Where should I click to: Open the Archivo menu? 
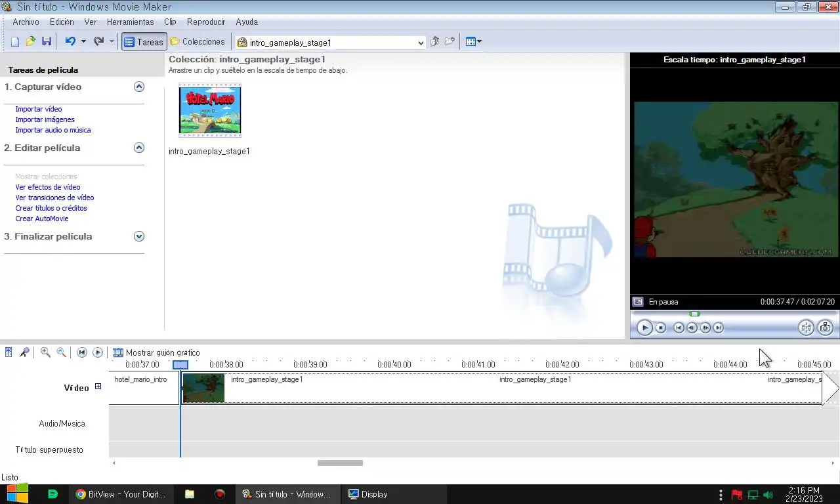(x=26, y=22)
